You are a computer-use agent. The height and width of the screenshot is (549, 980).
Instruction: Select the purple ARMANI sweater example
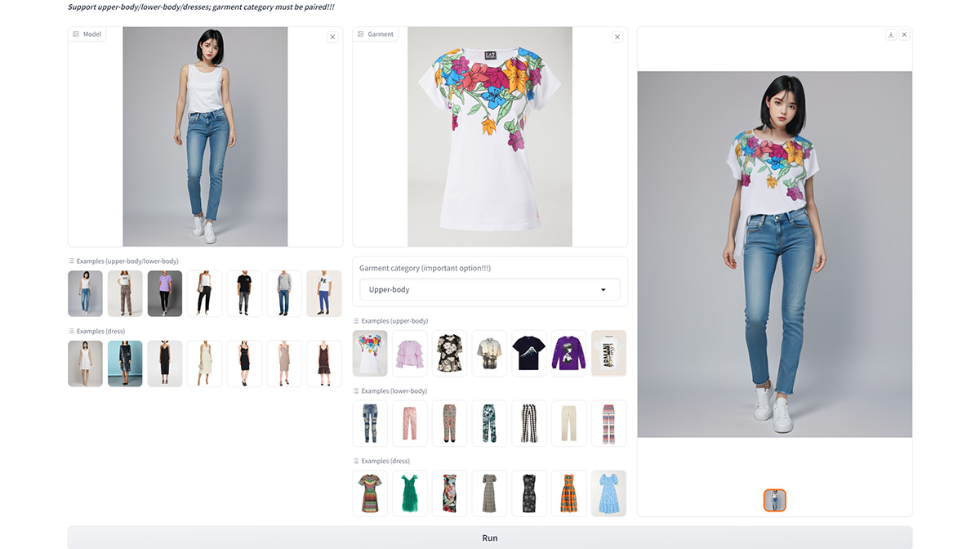tap(568, 353)
